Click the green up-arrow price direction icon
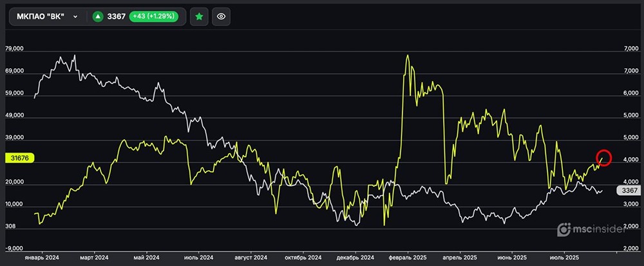The image size is (644, 266). pos(98,17)
